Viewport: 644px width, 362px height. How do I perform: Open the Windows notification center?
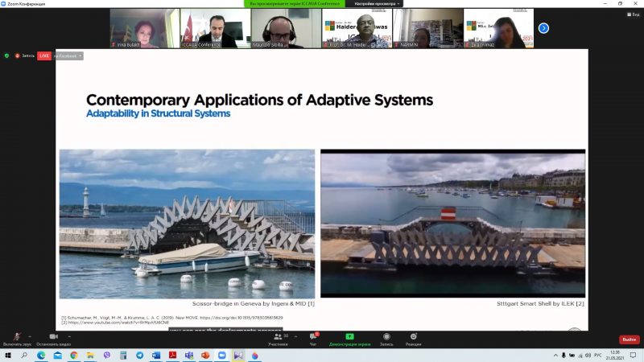pyautogui.click(x=634, y=356)
